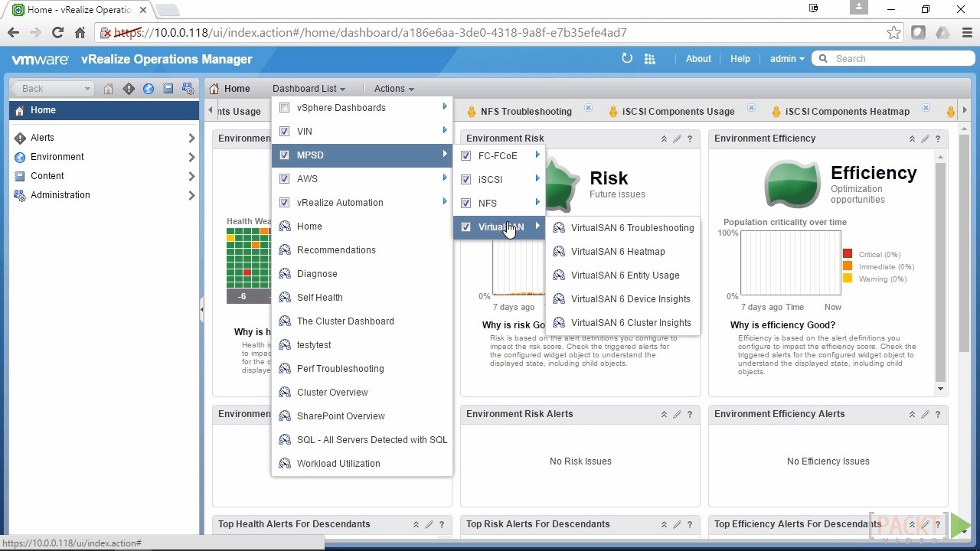Click the browser back arrow
980x551 pixels.
click(13, 32)
